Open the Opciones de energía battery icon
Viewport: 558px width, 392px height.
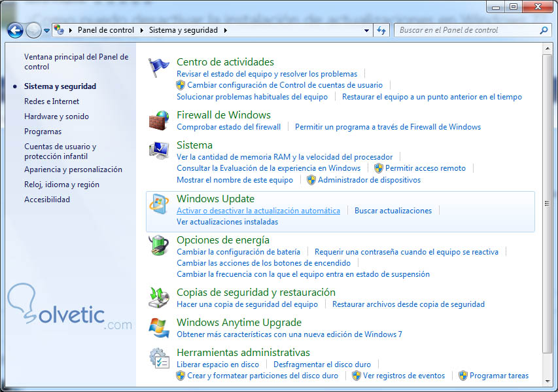tap(159, 245)
